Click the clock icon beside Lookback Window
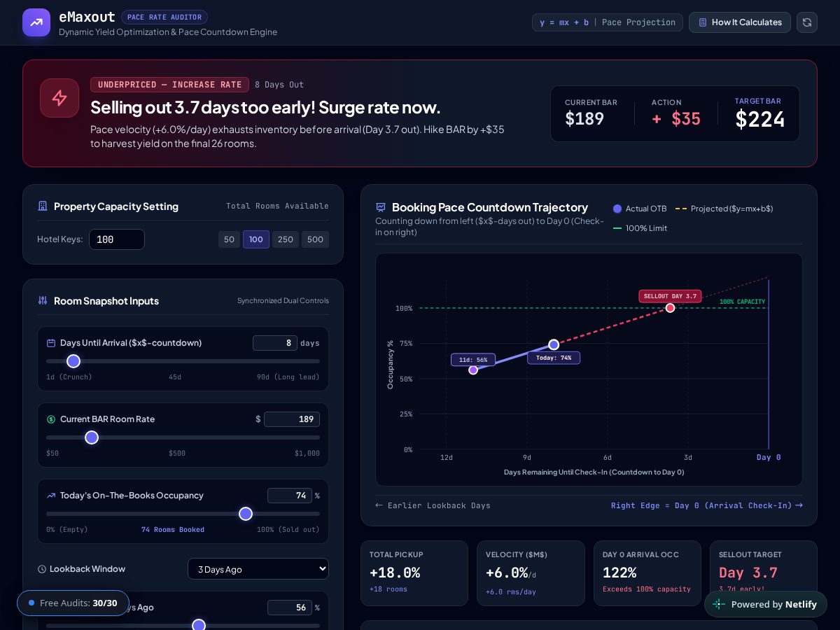The width and height of the screenshot is (840, 630). (42, 569)
